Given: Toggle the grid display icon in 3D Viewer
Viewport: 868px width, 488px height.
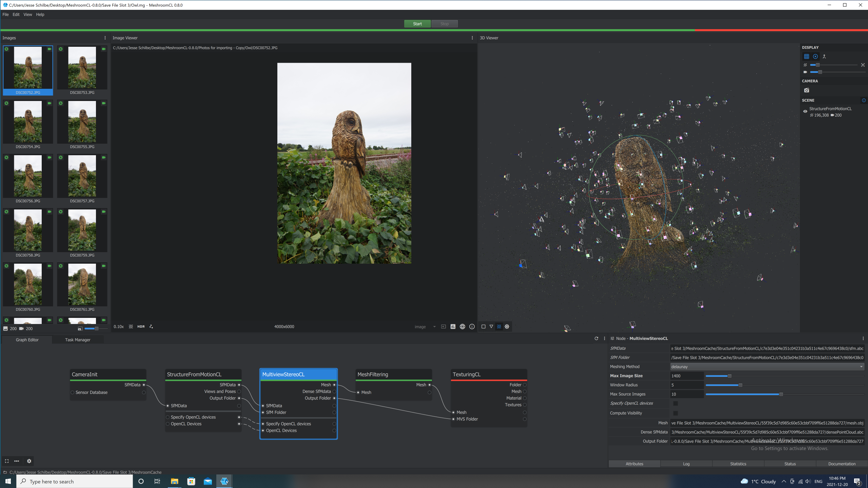Looking at the screenshot, I should point(807,57).
